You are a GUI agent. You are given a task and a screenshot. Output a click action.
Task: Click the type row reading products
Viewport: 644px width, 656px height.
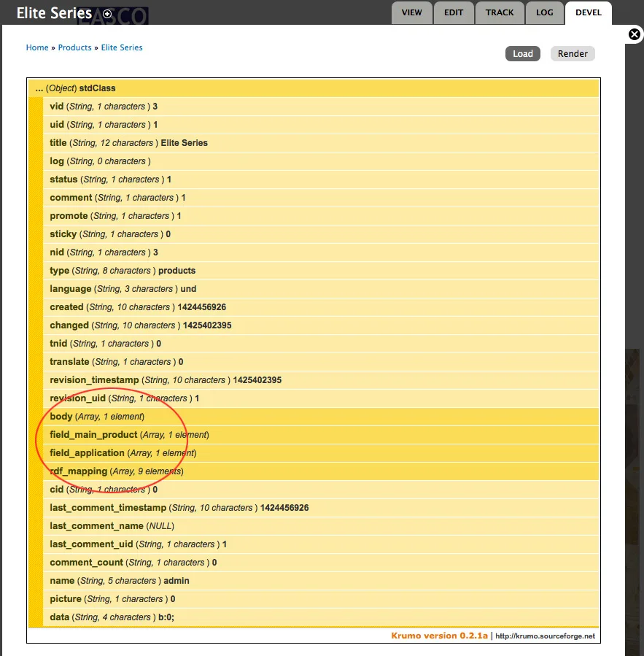321,271
